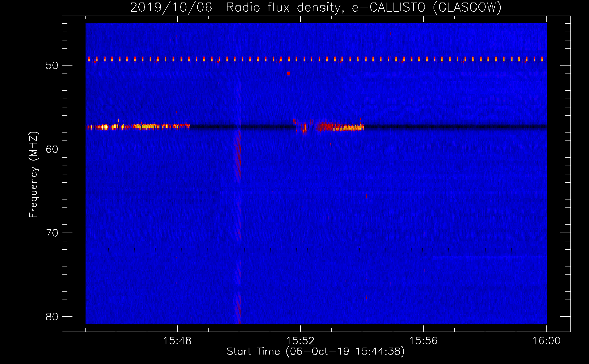589x364 pixels.
Task: Click the 15:52 time tick label
Action: click(300, 341)
